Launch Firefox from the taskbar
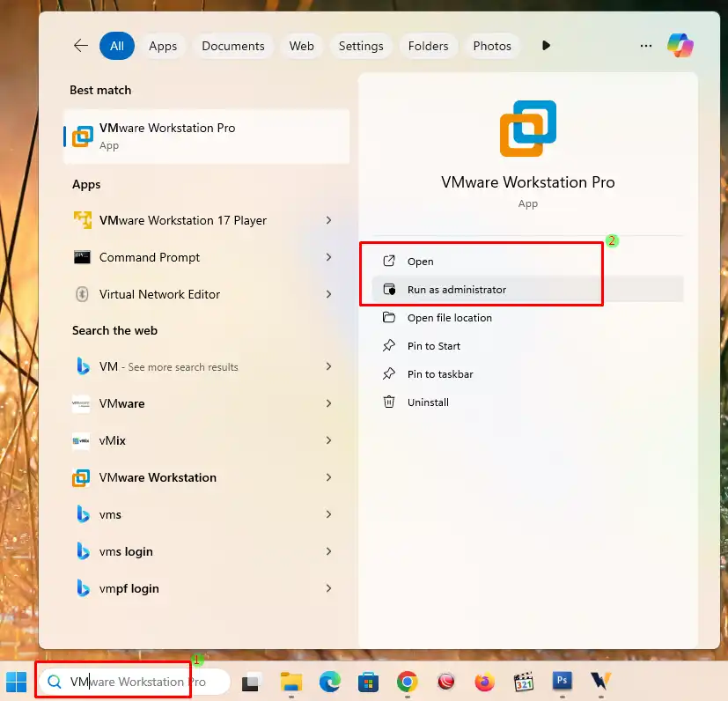This screenshot has width=728, height=701. (x=484, y=682)
